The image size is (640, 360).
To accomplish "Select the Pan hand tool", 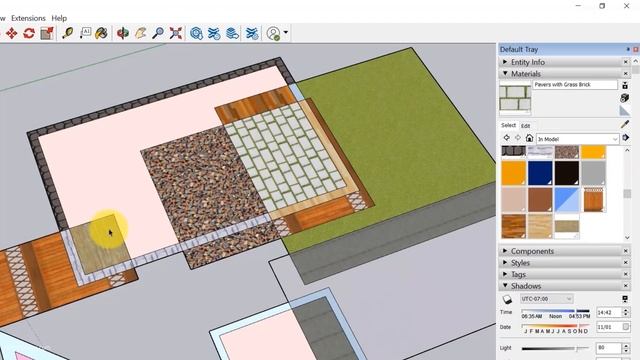I will pos(140,33).
